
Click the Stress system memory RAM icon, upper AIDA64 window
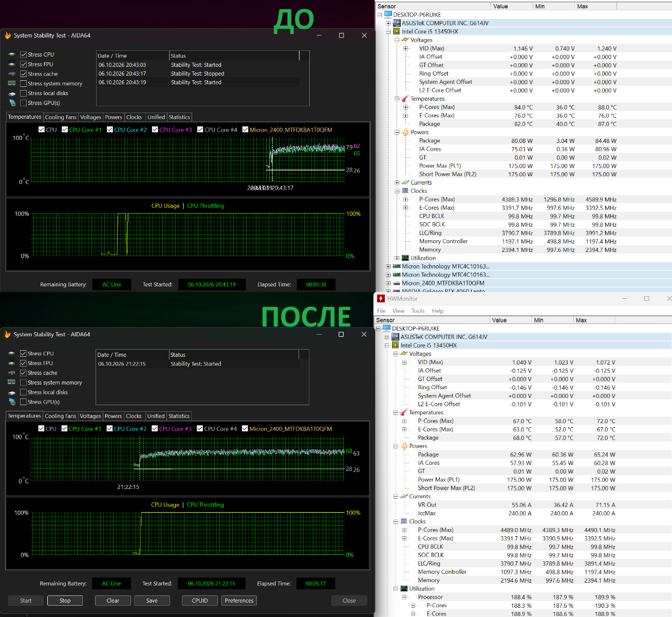coord(12,83)
